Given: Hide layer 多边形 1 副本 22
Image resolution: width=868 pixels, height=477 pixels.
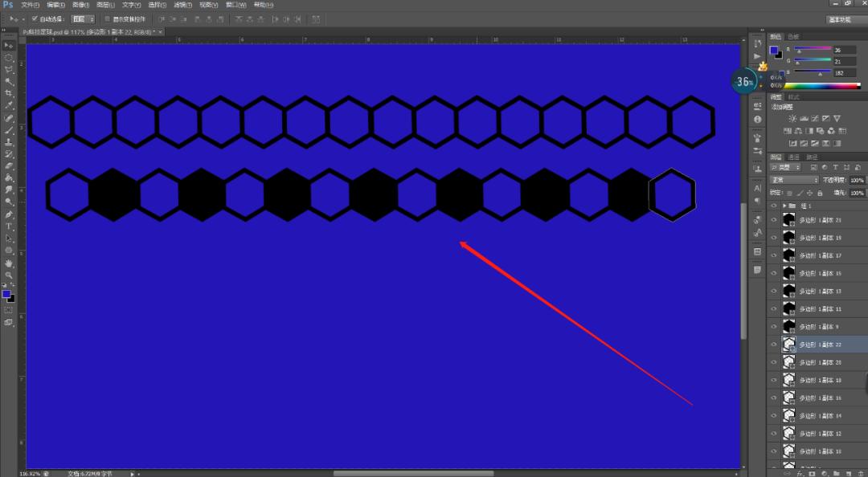Looking at the screenshot, I should [774, 344].
